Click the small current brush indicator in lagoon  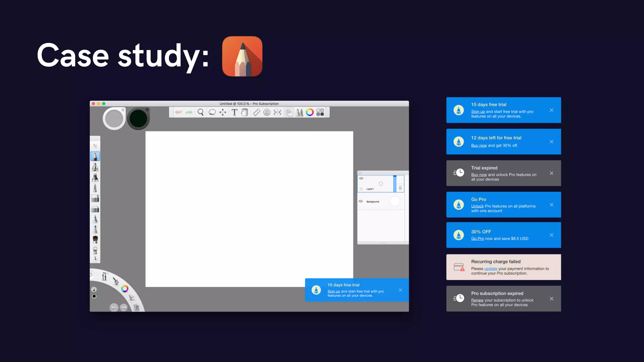tap(94, 289)
